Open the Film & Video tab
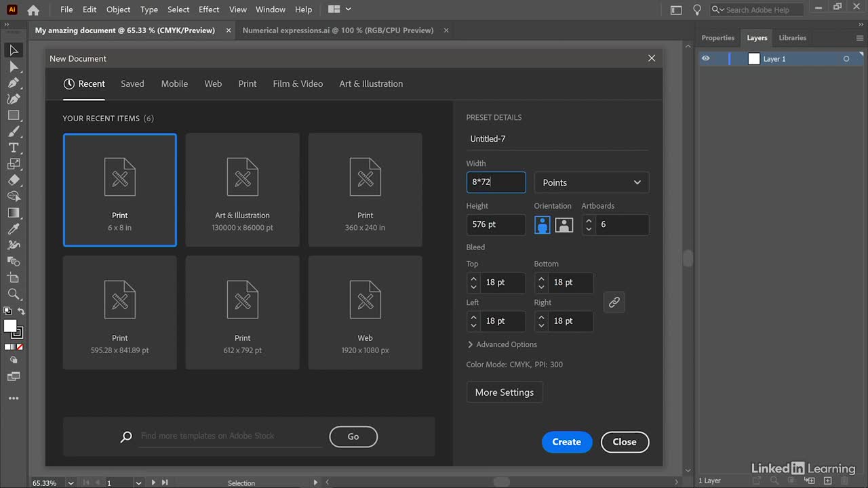 click(x=298, y=84)
